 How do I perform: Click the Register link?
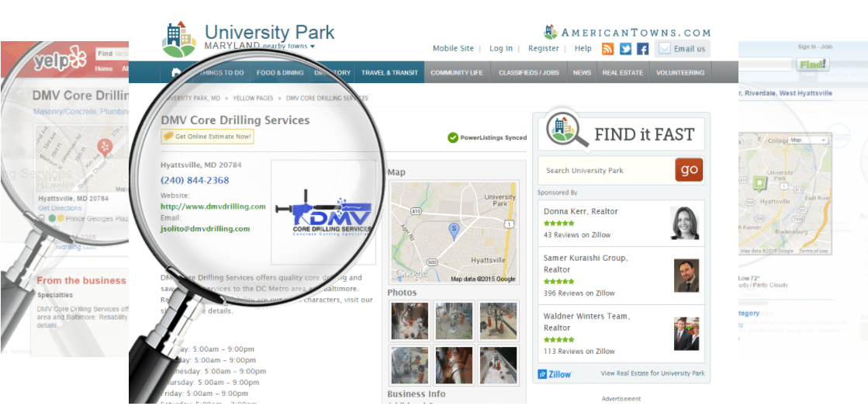click(x=544, y=48)
